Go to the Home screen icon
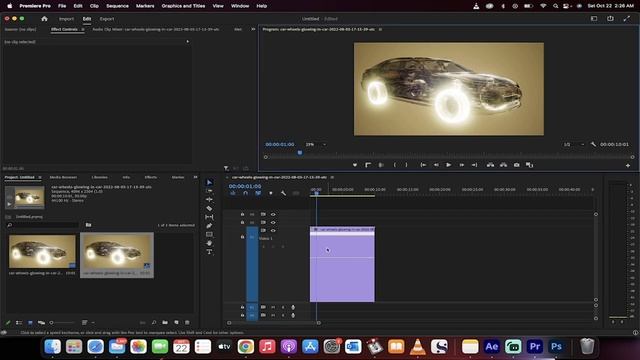Screen dimensions: 640x360 (44, 19)
